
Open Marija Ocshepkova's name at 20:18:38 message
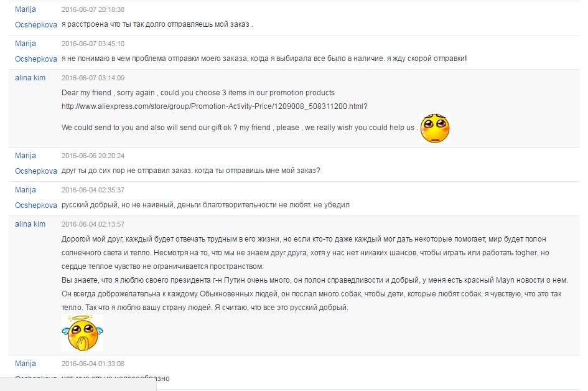[36, 17]
